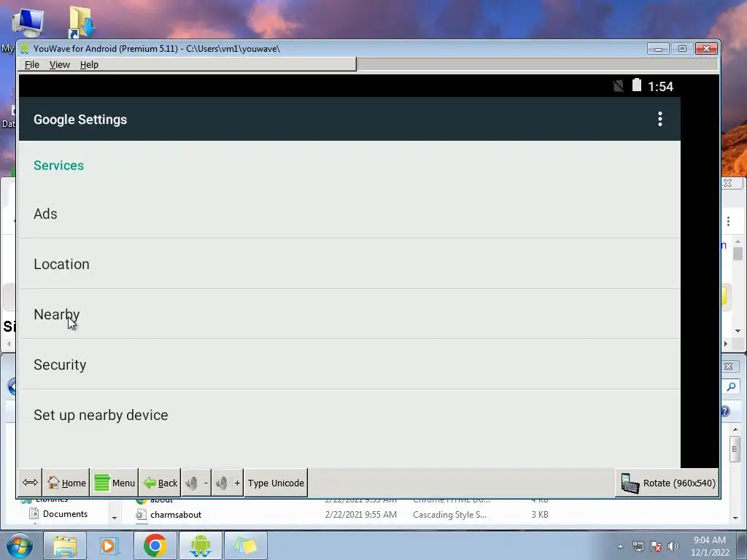747x560 pixels.
Task: Raise volume with the speaker plus button
Action: [228, 483]
